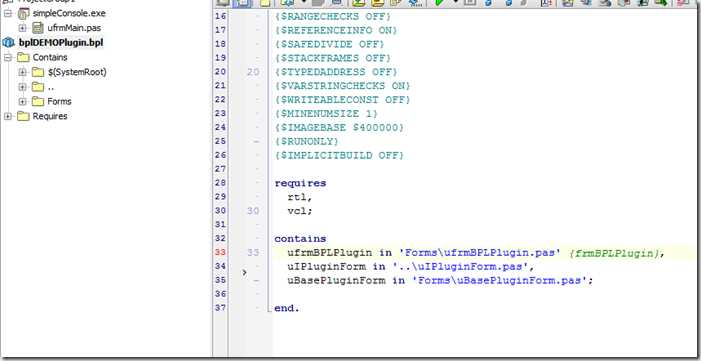The image size is (701, 361).
Task: Select the Contains node label
Action: [50, 57]
